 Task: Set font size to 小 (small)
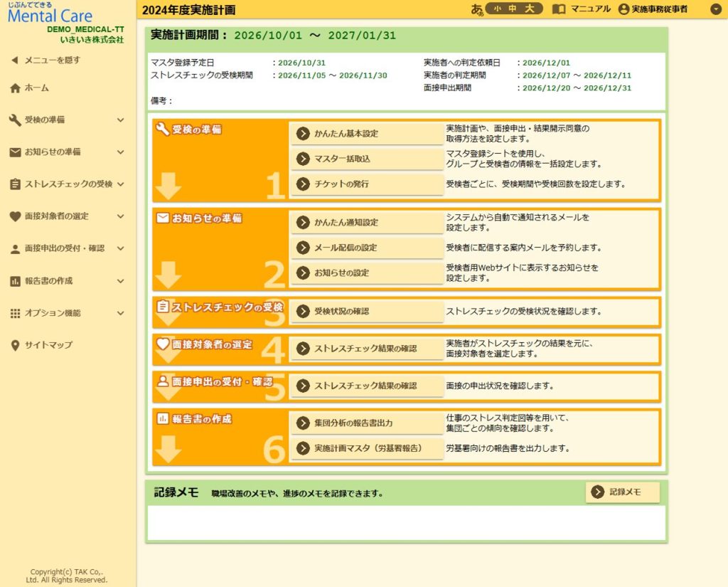point(497,9)
